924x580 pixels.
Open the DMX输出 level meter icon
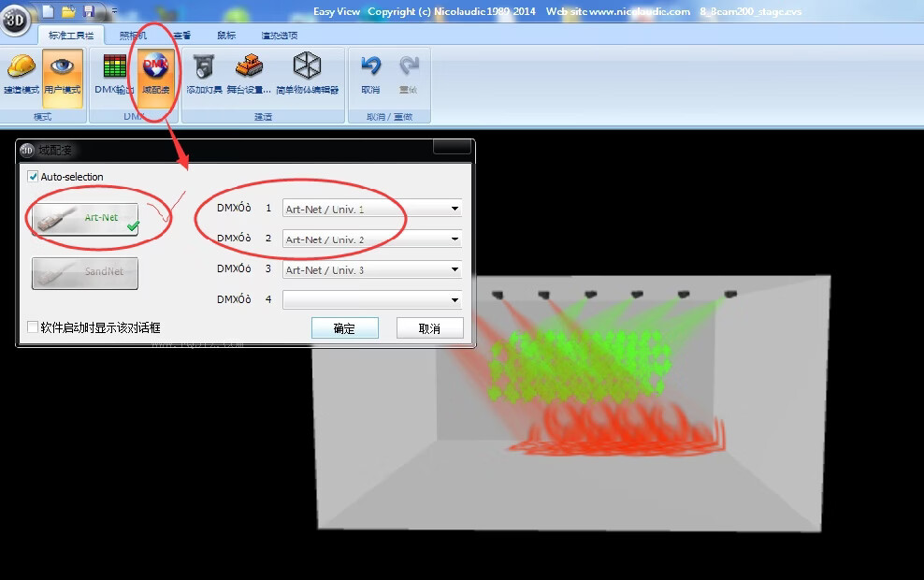pyautogui.click(x=114, y=75)
